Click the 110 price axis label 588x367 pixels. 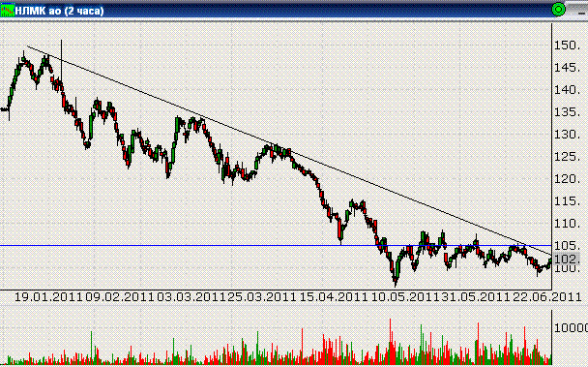point(567,224)
